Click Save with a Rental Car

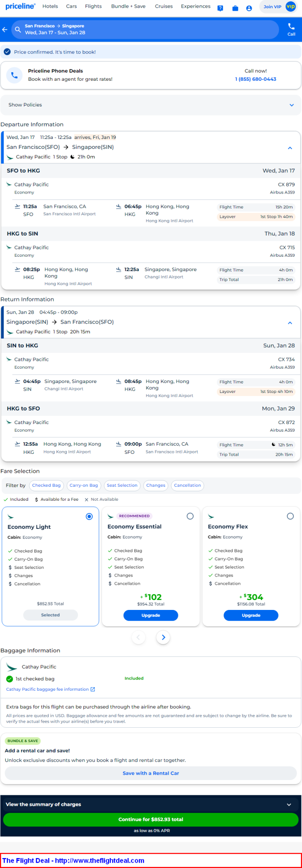(x=151, y=773)
